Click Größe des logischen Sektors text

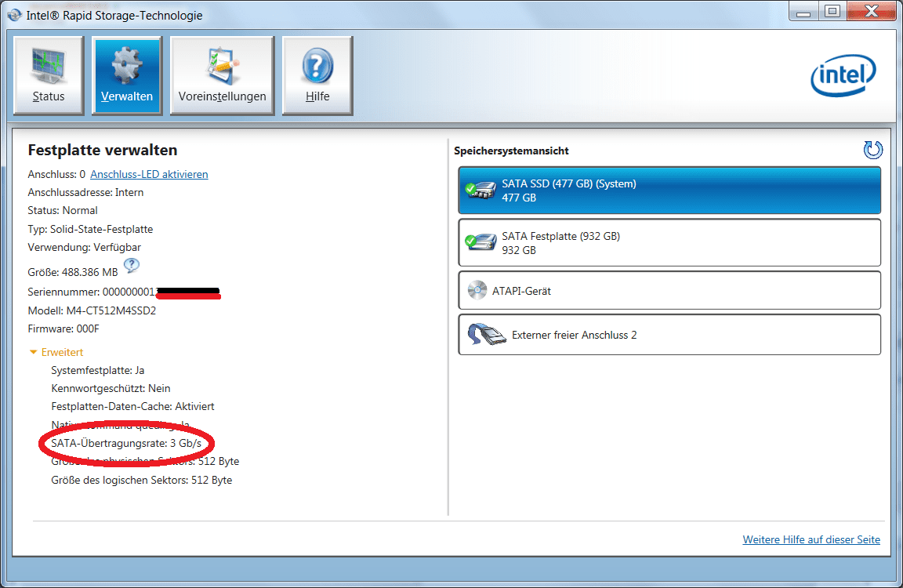click(142, 480)
